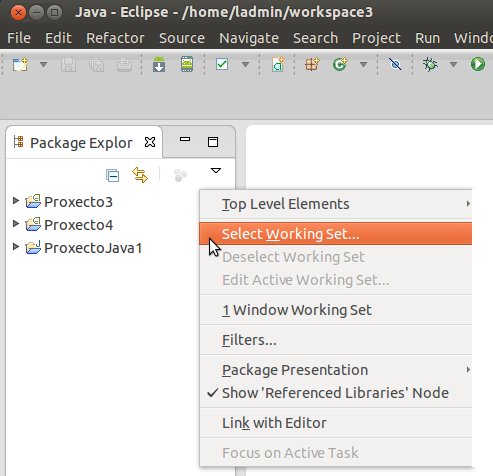Close the Eclipse window
This screenshot has width=493, height=476.
(18, 13)
